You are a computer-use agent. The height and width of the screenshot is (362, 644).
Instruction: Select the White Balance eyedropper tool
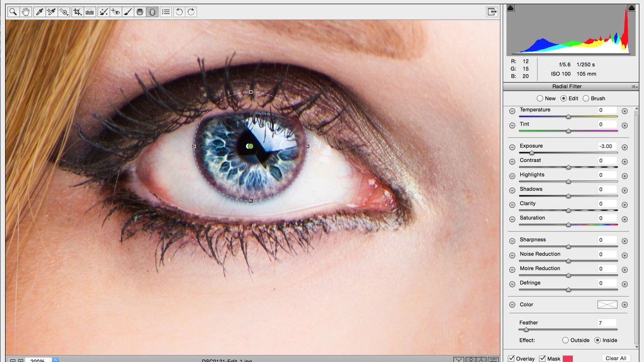click(x=39, y=12)
